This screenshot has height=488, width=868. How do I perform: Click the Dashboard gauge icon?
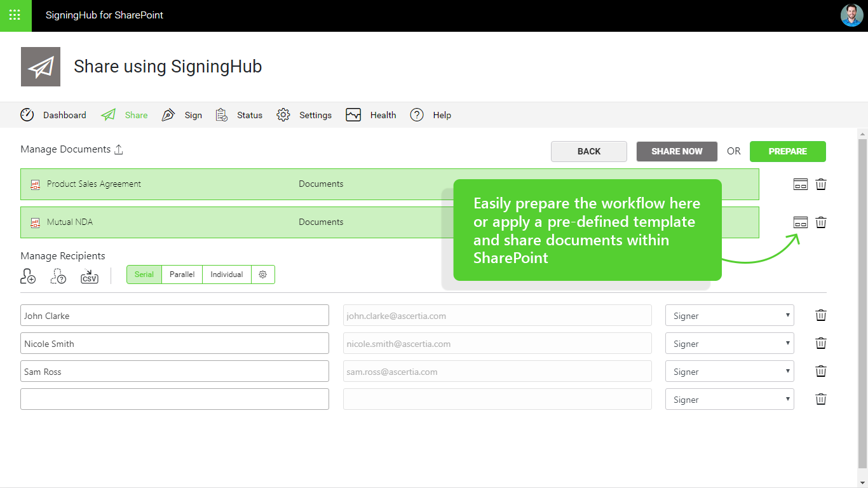tap(27, 115)
